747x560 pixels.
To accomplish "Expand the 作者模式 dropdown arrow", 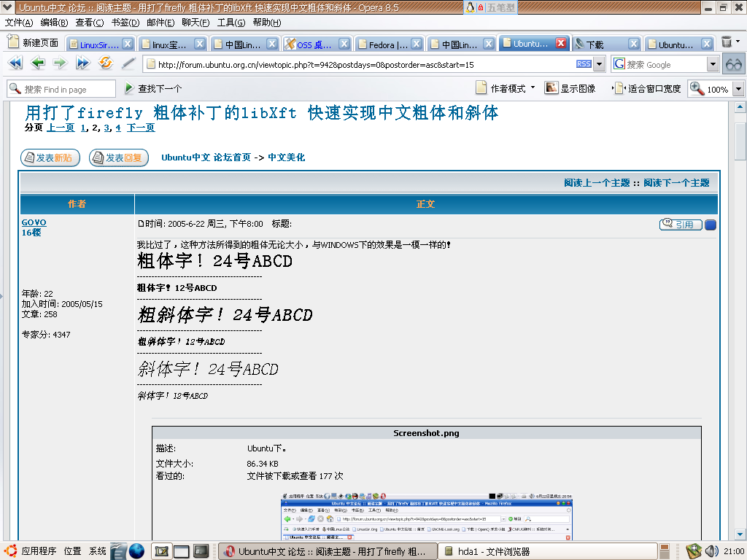I will tap(533, 87).
